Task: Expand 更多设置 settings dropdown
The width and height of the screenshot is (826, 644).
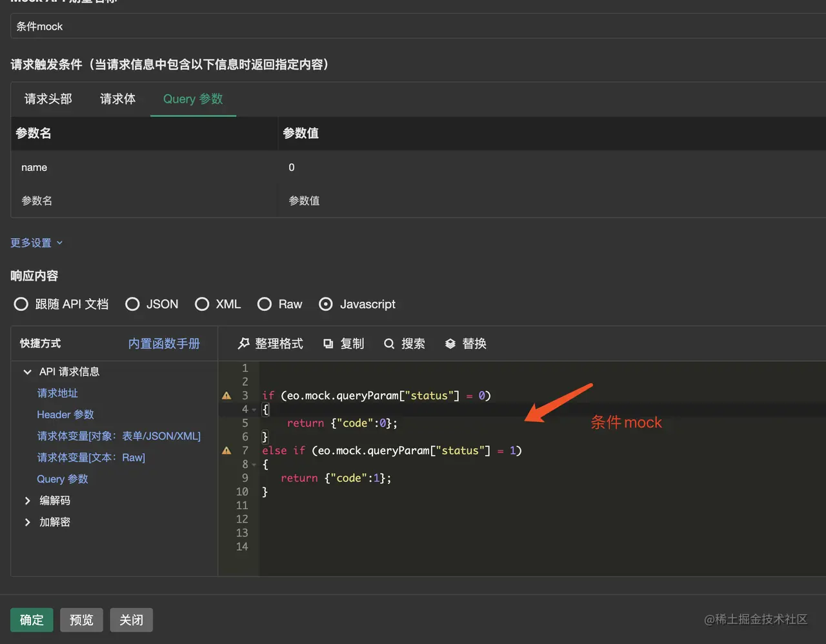Action: pos(37,243)
